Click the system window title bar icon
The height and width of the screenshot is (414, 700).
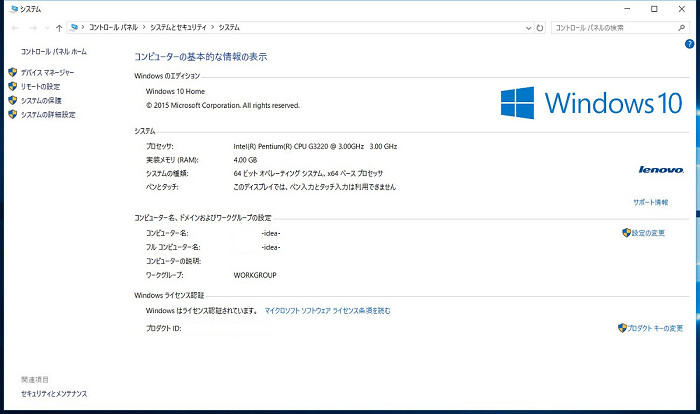click(14, 8)
